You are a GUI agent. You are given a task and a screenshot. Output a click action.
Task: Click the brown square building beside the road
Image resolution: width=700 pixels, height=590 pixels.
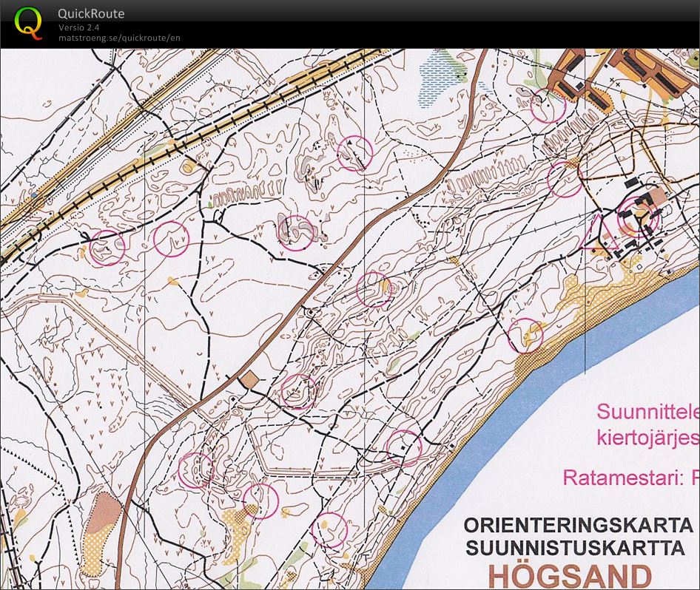coord(250,379)
